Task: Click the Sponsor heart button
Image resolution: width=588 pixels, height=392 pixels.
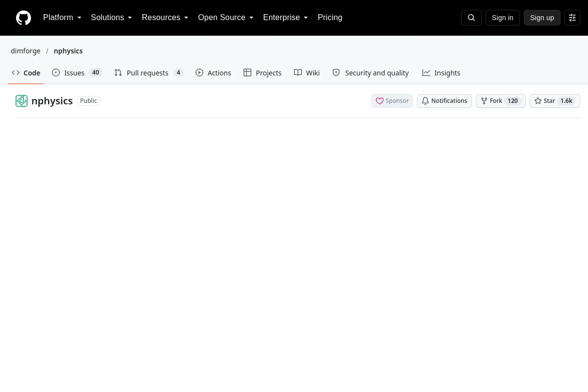Action: click(392, 101)
